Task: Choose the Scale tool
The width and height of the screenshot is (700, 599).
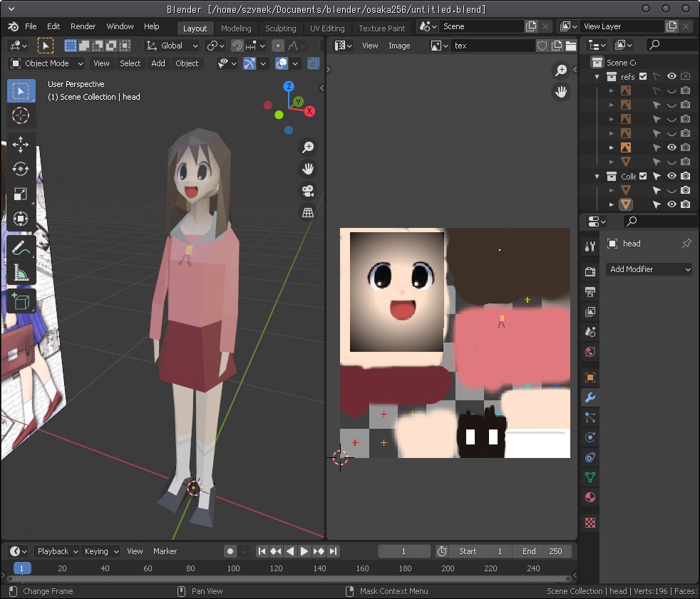Action: [21, 194]
